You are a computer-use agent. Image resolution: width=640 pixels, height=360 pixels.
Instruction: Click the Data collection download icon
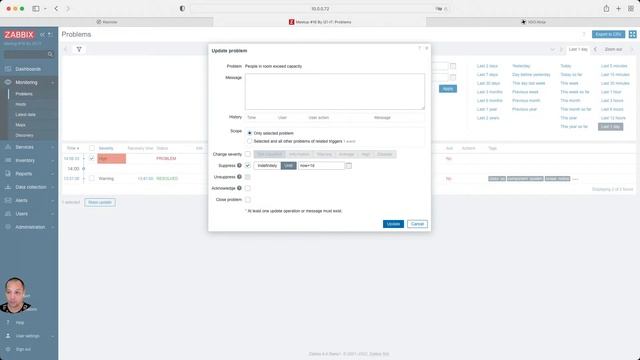pyautogui.click(x=8, y=187)
